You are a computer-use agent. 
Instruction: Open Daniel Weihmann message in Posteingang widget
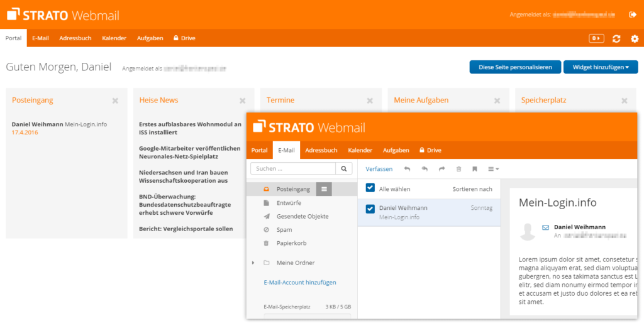click(x=59, y=124)
